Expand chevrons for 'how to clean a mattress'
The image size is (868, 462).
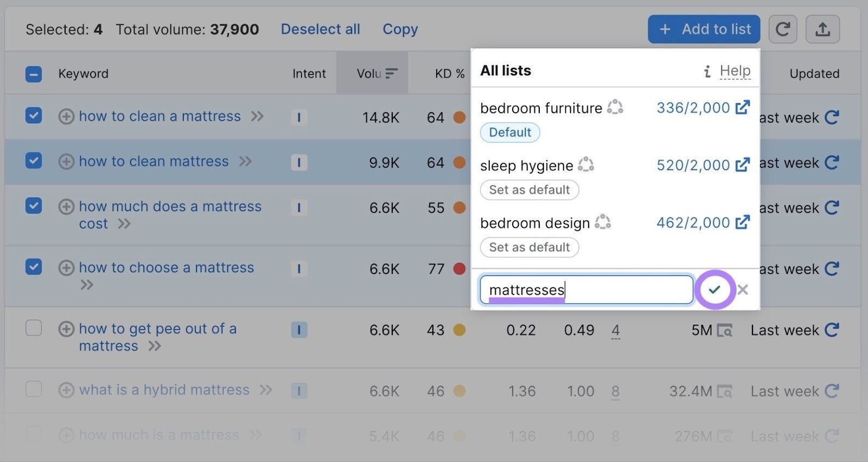[257, 116]
